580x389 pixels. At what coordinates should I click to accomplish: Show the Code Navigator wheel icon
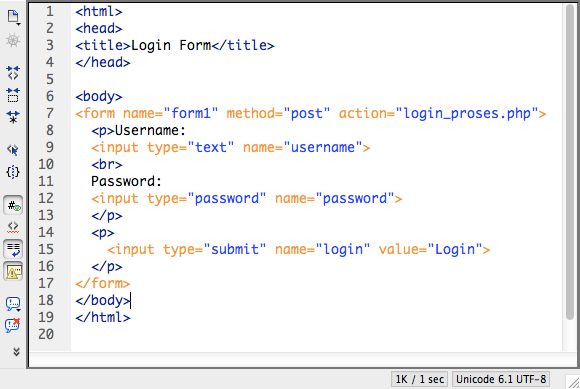pos(13,40)
